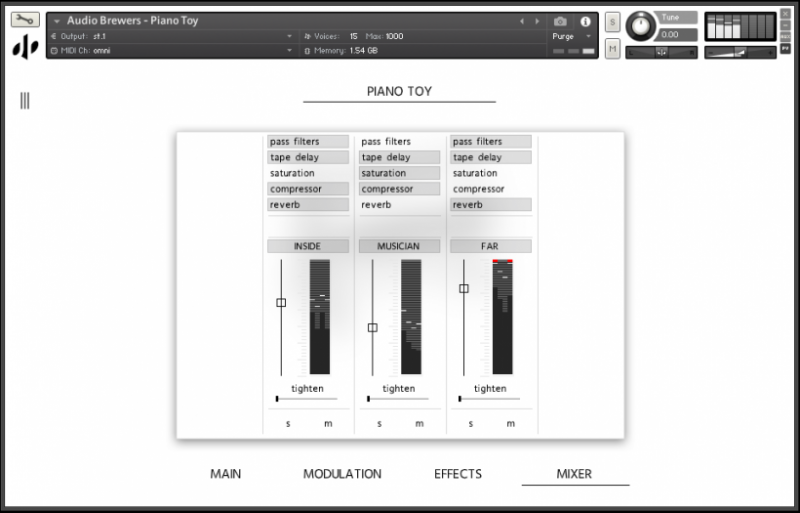Enable compressor on FAR channel
Viewport: 800px width, 513px height.
(490, 189)
